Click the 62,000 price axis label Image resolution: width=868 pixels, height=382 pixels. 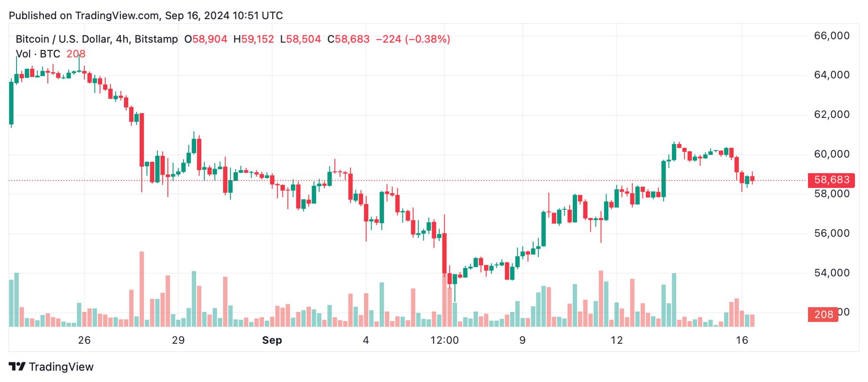pyautogui.click(x=831, y=114)
